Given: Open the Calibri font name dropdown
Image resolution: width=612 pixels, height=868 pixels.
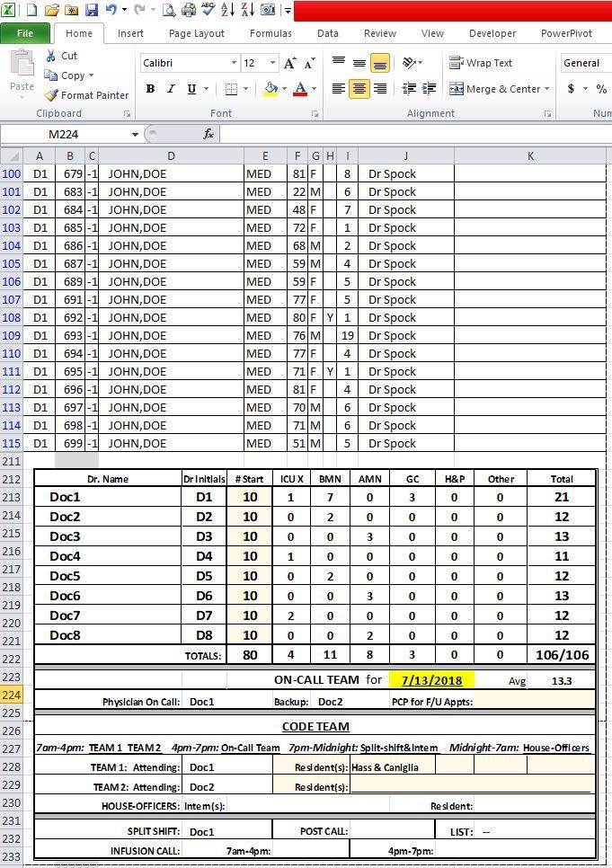Looking at the screenshot, I should pos(235,63).
